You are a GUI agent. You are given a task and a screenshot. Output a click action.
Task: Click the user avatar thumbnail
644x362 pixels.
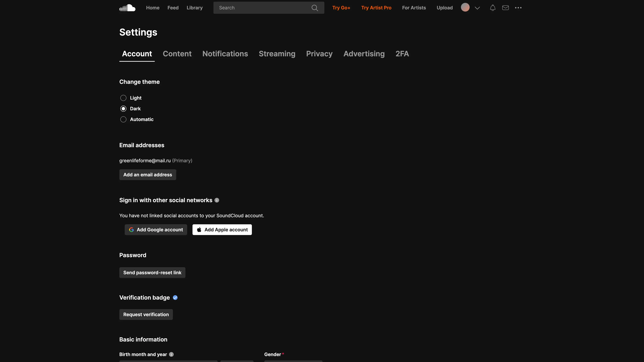465,8
